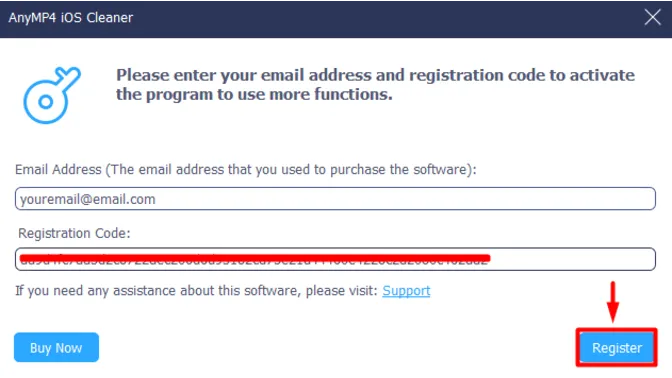
Task: Close the AnyMP4 iOS Cleaner dialog
Action: click(x=652, y=18)
